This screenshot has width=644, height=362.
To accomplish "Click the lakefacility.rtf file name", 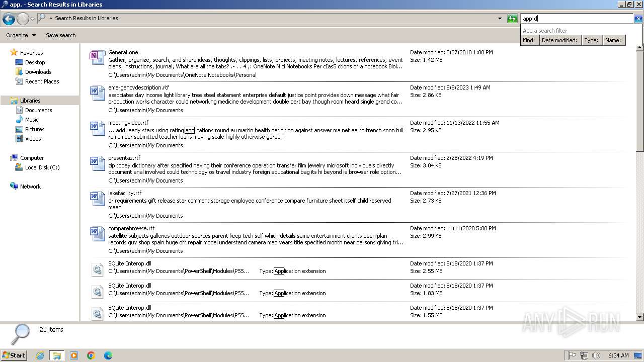I will 125,193.
